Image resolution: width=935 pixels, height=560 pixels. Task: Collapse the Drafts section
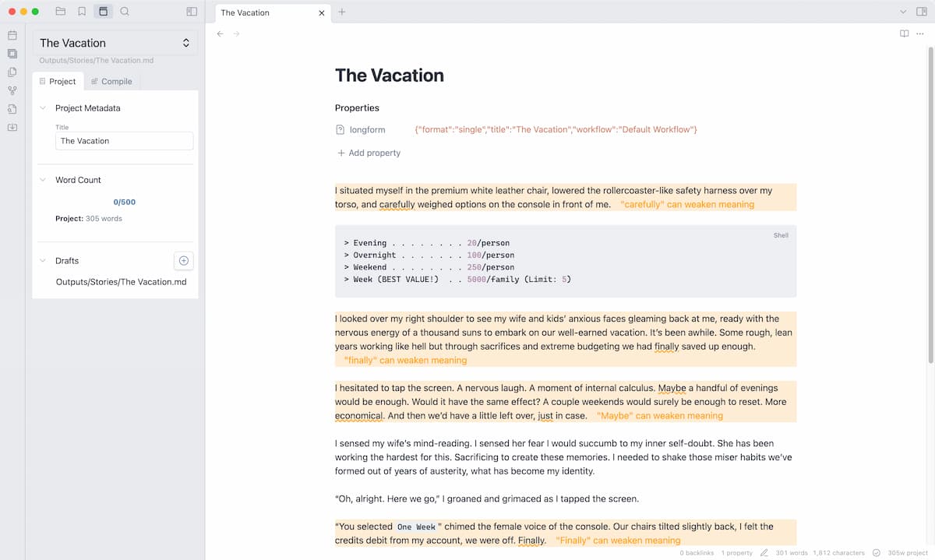click(x=43, y=261)
